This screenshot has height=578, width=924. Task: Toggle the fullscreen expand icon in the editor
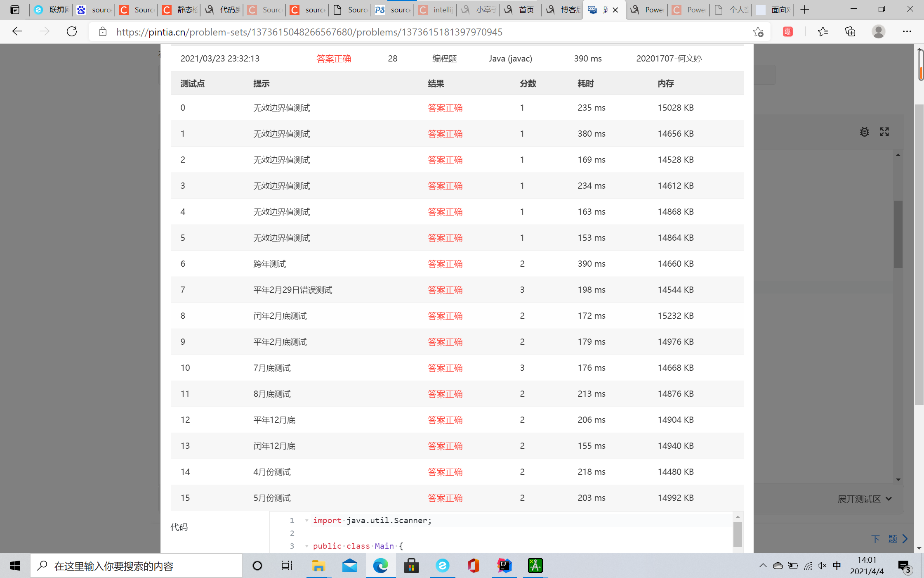point(884,132)
